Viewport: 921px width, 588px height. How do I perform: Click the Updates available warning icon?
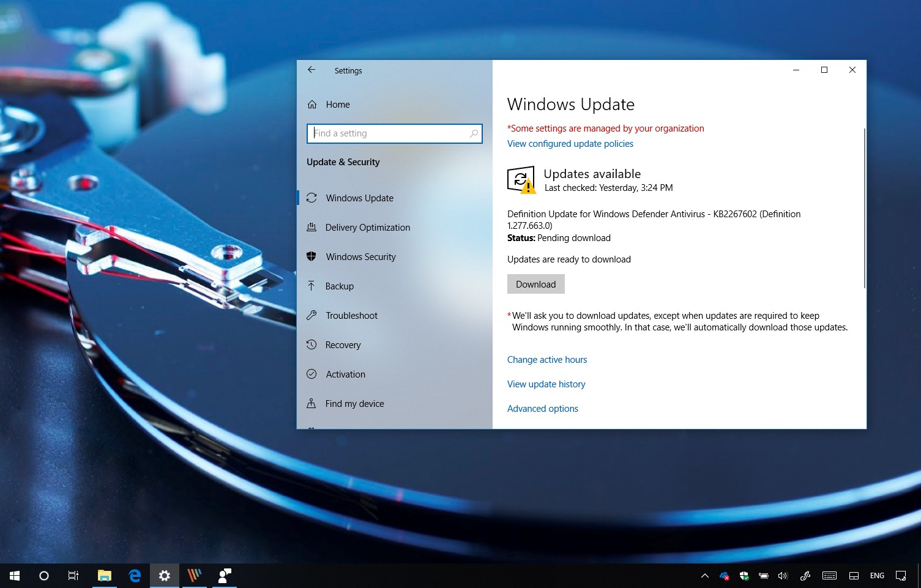click(521, 180)
